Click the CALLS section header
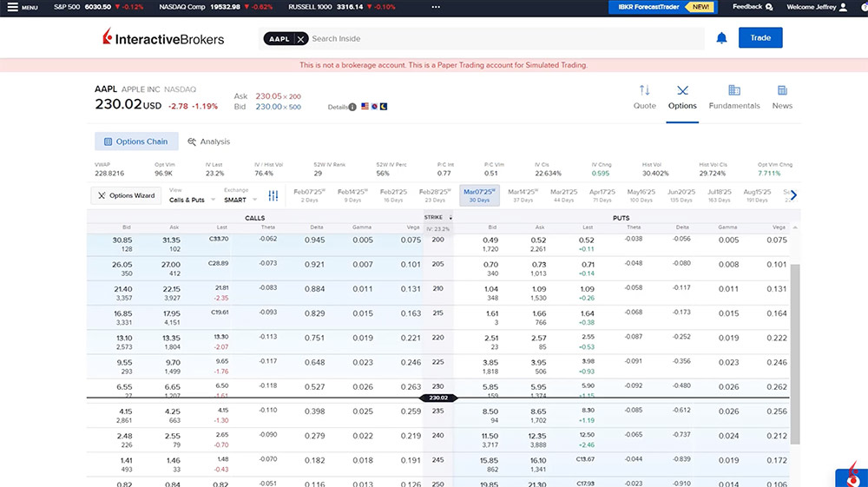The image size is (868, 487). [254, 218]
